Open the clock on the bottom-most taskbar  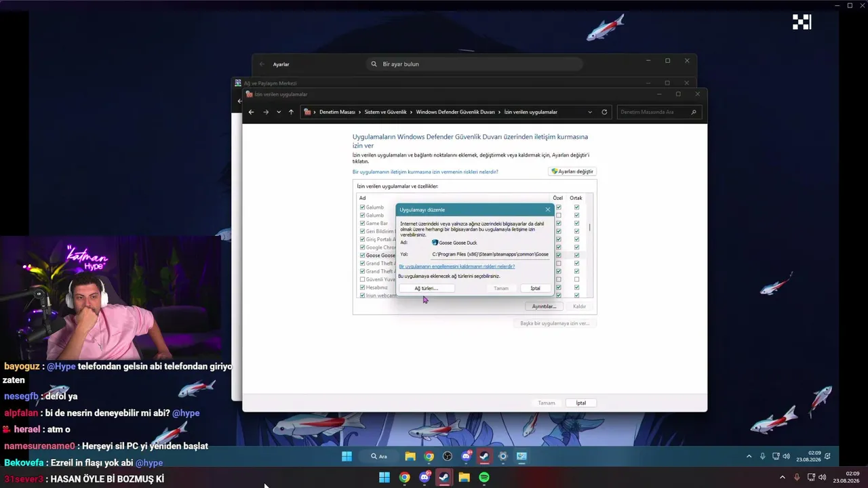846,477
